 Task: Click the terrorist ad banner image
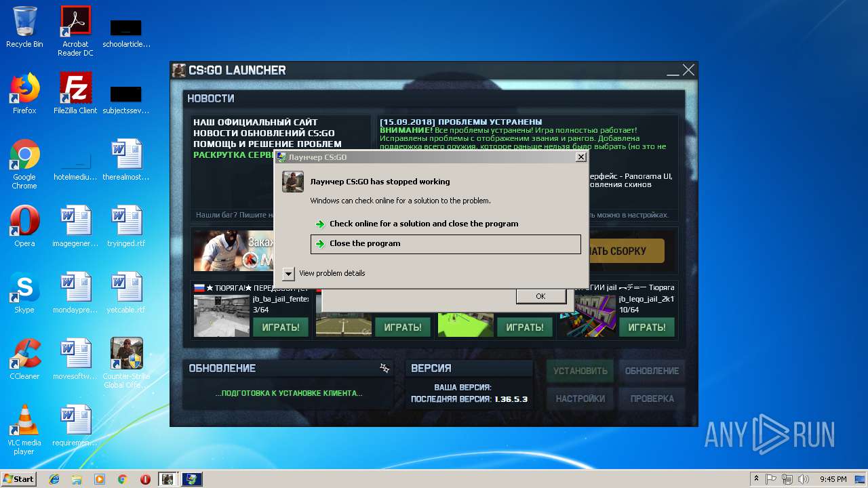(234, 251)
